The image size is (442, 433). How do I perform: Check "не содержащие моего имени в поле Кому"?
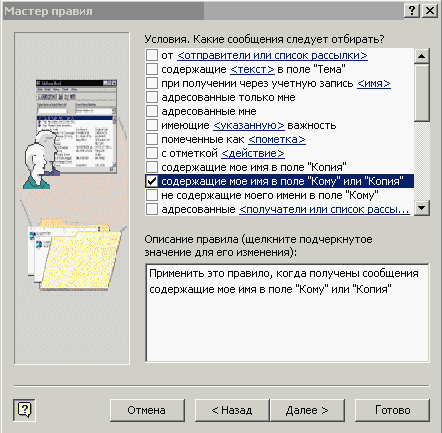click(152, 195)
